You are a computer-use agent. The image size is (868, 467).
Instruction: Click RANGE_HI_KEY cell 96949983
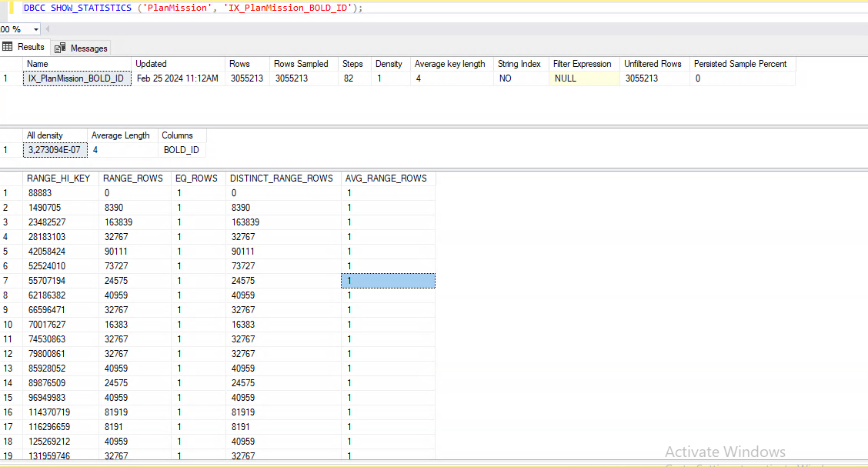click(61, 398)
